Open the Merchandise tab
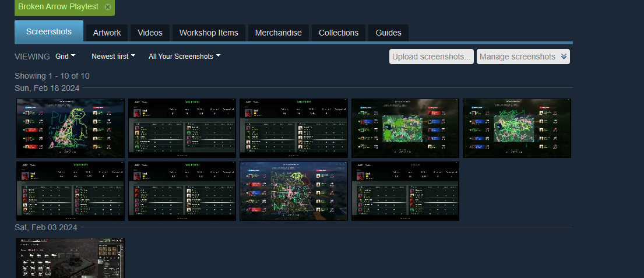This screenshot has width=644, height=278. [x=279, y=33]
